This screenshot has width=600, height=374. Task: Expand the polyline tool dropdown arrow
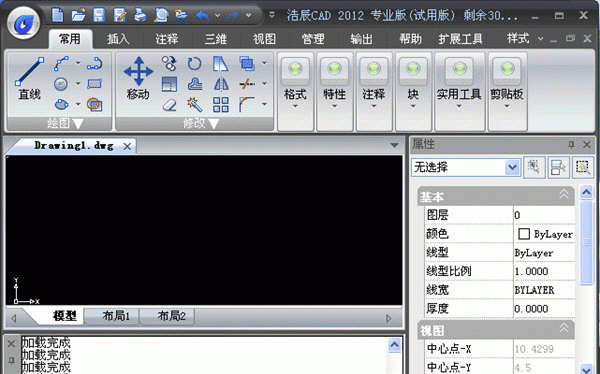tap(78, 63)
